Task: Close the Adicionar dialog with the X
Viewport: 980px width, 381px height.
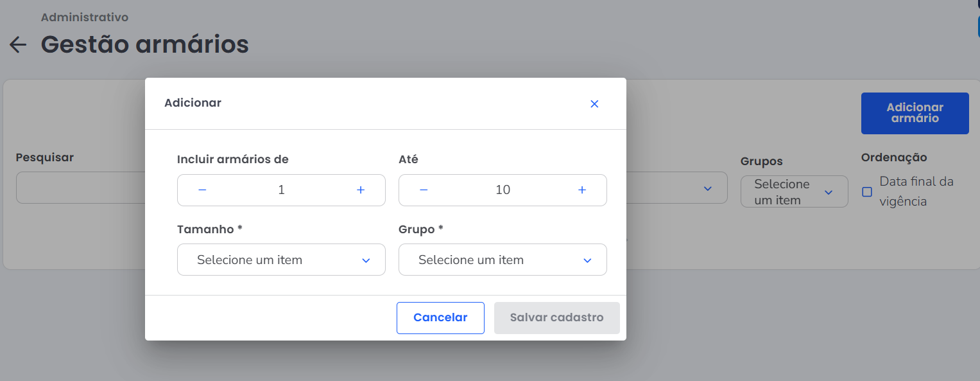Action: [594, 104]
